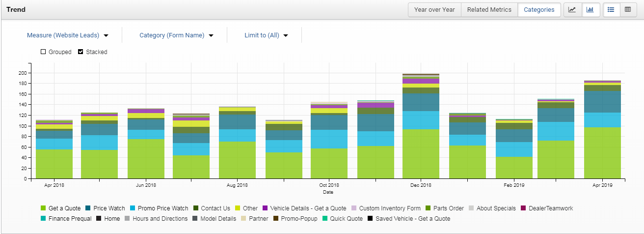
Task: Open Category (Form Name) dropdown
Action: click(177, 35)
